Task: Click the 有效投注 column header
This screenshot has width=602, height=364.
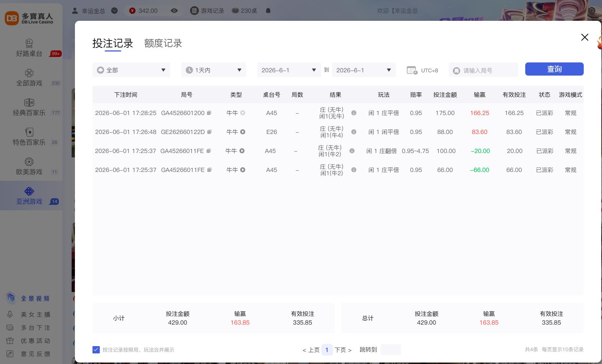Action: tap(514, 95)
